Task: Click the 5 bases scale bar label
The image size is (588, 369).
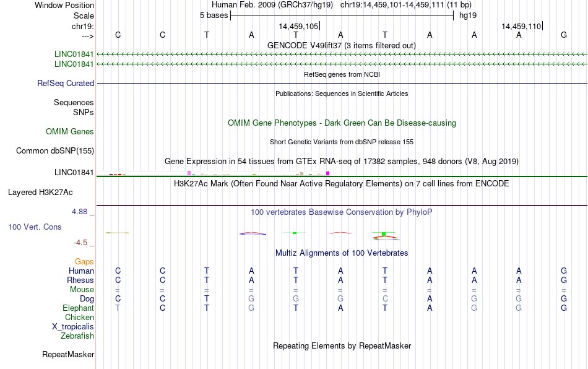Action: (x=214, y=15)
